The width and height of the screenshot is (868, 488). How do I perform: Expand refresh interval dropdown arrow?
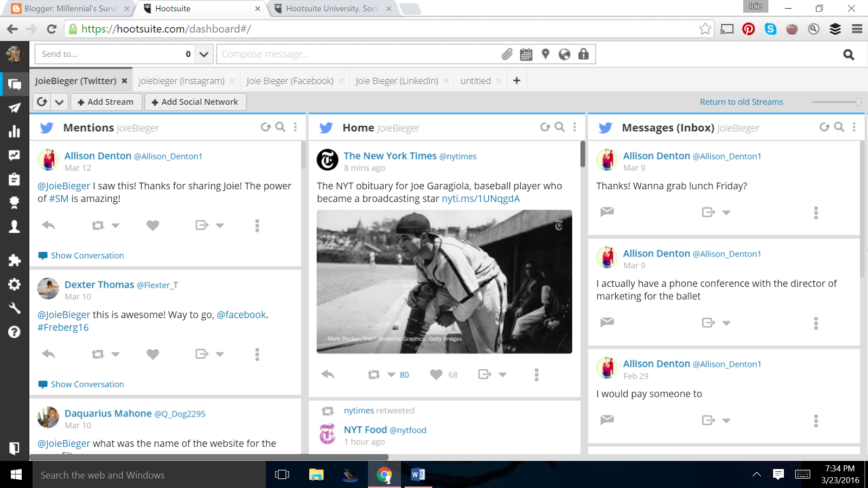click(60, 102)
